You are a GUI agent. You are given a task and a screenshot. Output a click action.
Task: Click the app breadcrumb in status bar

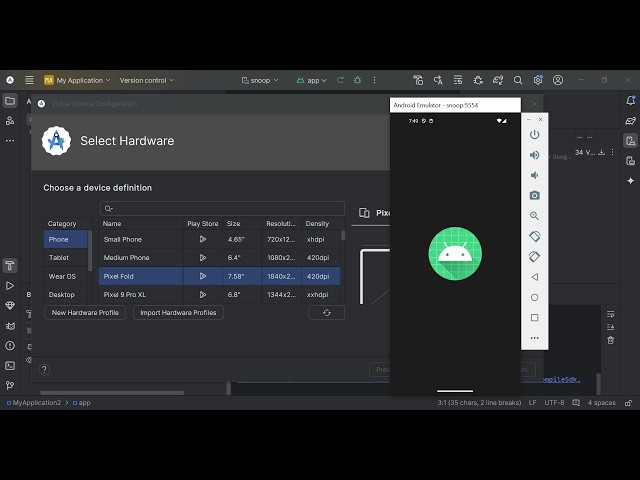click(82, 403)
